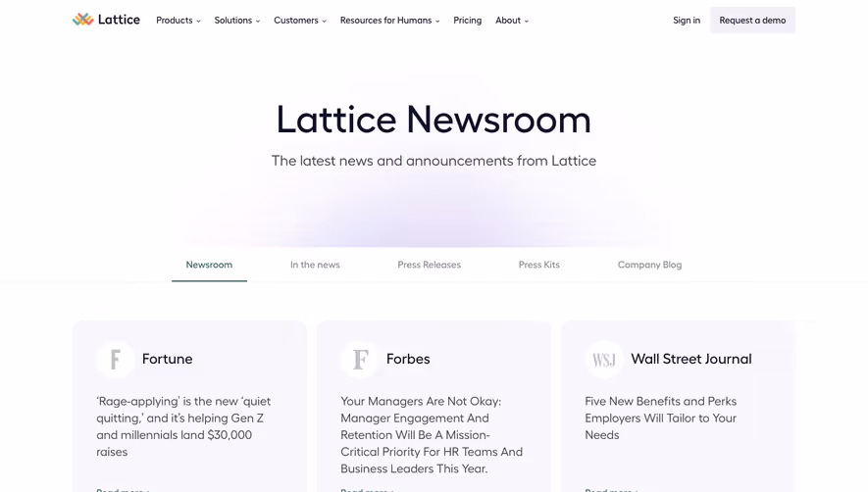
Task: Switch to the Press Kits tab
Action: coord(539,265)
